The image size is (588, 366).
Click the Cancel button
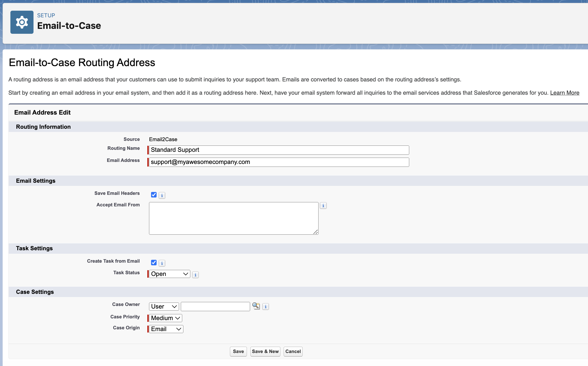[293, 352]
